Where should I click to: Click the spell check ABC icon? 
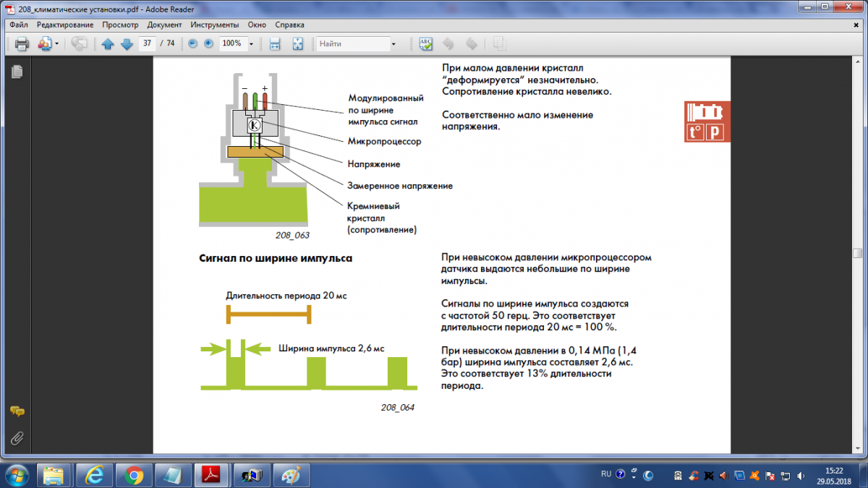point(426,43)
